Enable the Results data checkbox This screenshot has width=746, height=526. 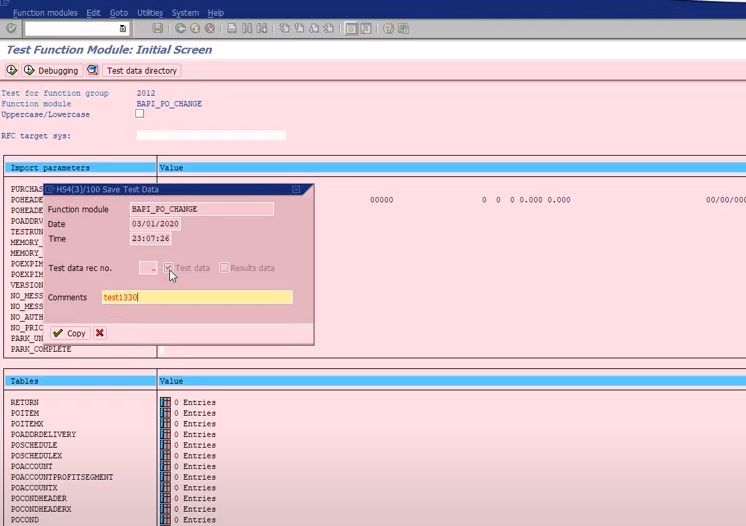pyautogui.click(x=224, y=268)
